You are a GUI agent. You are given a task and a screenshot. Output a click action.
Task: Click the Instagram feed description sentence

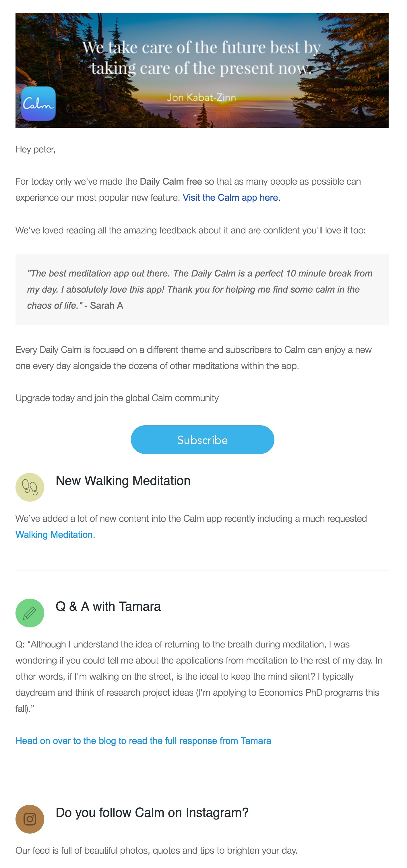point(156,851)
